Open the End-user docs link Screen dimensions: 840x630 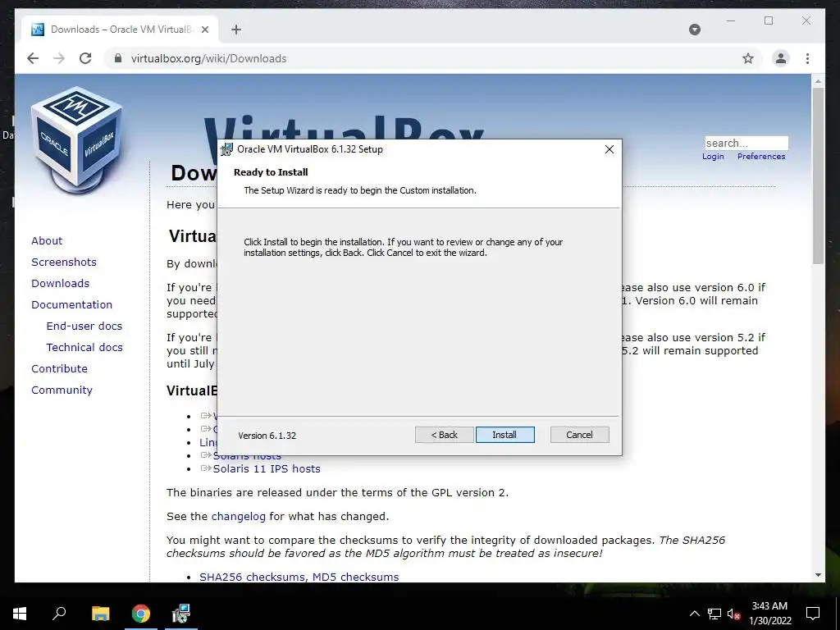(84, 326)
